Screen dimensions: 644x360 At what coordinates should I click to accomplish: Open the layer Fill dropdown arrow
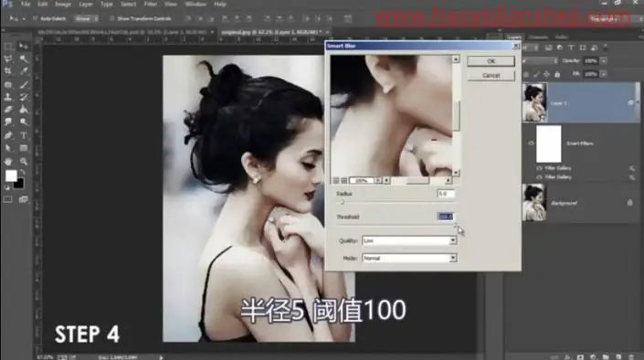pyautogui.click(x=603, y=74)
